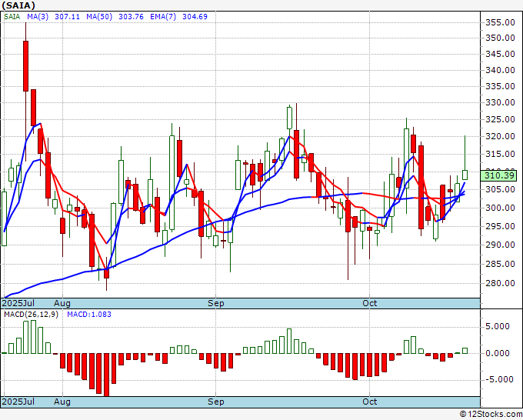Screen dimensions: 523x420
Task: Click the MACD:1.083 value label
Action: [x=89, y=315]
